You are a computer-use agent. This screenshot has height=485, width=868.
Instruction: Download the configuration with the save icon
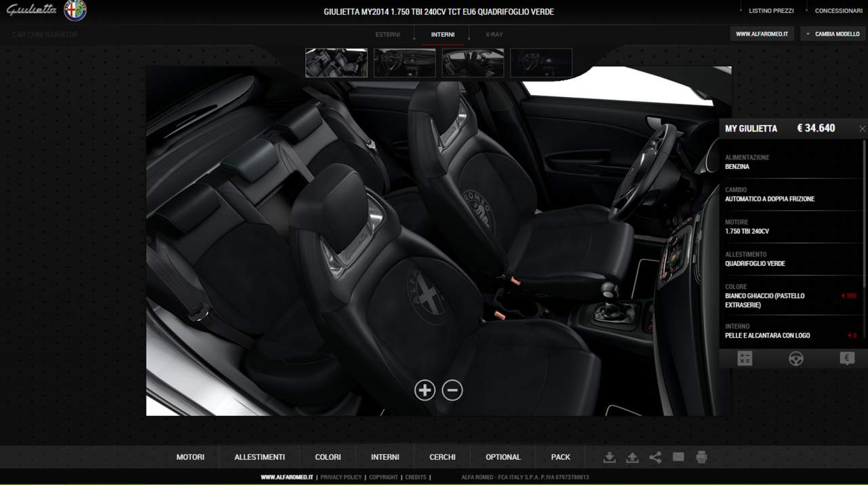[610, 457]
